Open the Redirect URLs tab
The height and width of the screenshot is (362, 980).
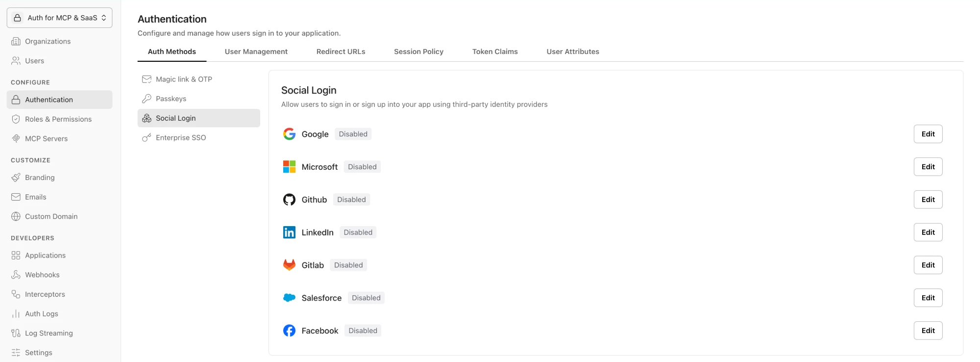(x=341, y=52)
